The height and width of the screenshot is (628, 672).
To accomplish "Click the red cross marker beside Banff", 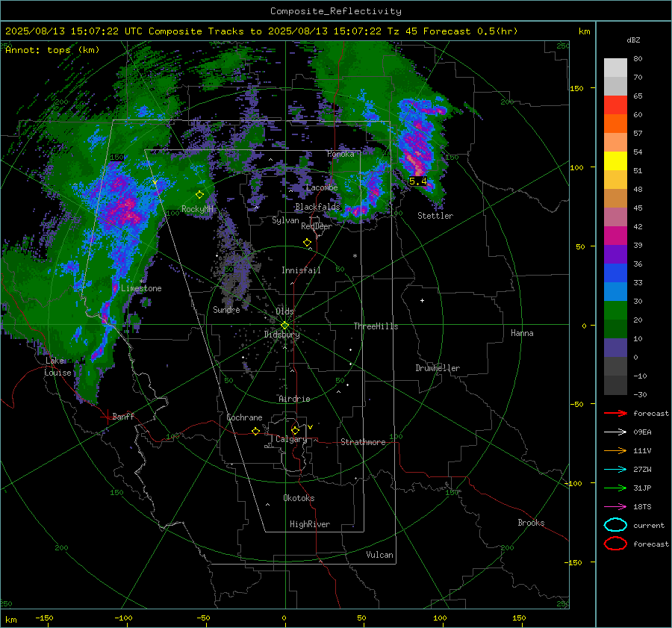I will pyautogui.click(x=106, y=417).
